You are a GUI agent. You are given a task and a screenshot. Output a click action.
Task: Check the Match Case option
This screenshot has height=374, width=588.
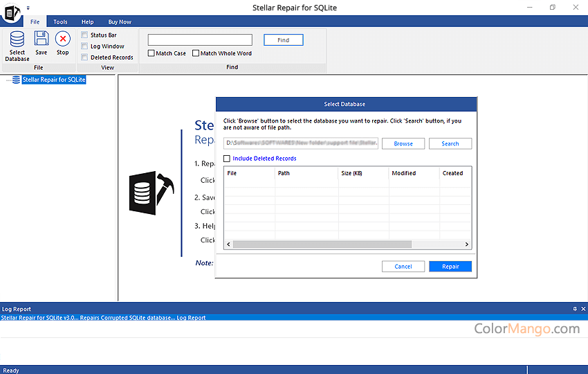[x=151, y=53]
